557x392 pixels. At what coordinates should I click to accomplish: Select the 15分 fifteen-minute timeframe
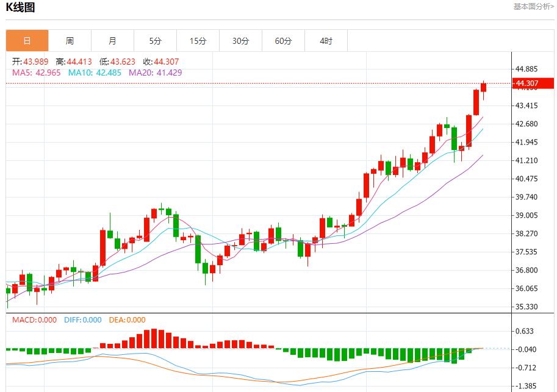pos(198,40)
